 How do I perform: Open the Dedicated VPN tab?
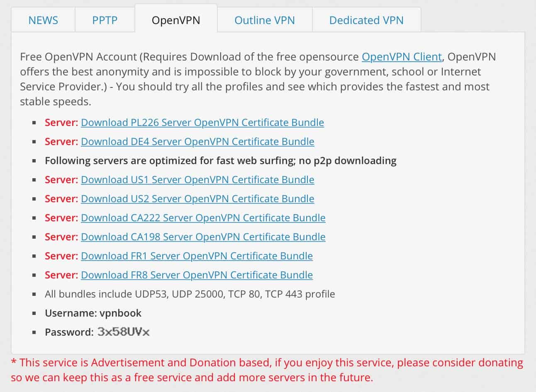tap(366, 20)
